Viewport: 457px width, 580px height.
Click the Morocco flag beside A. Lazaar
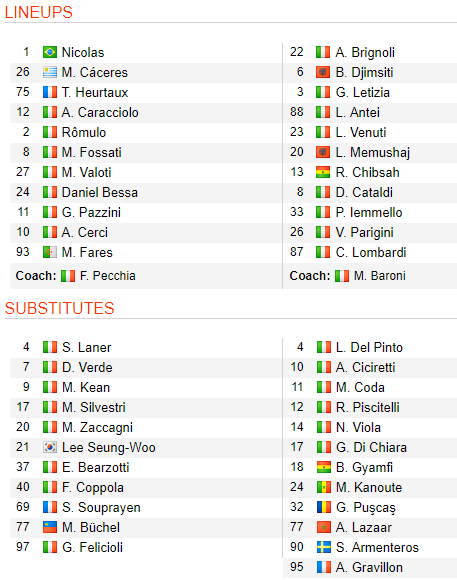tap(324, 527)
